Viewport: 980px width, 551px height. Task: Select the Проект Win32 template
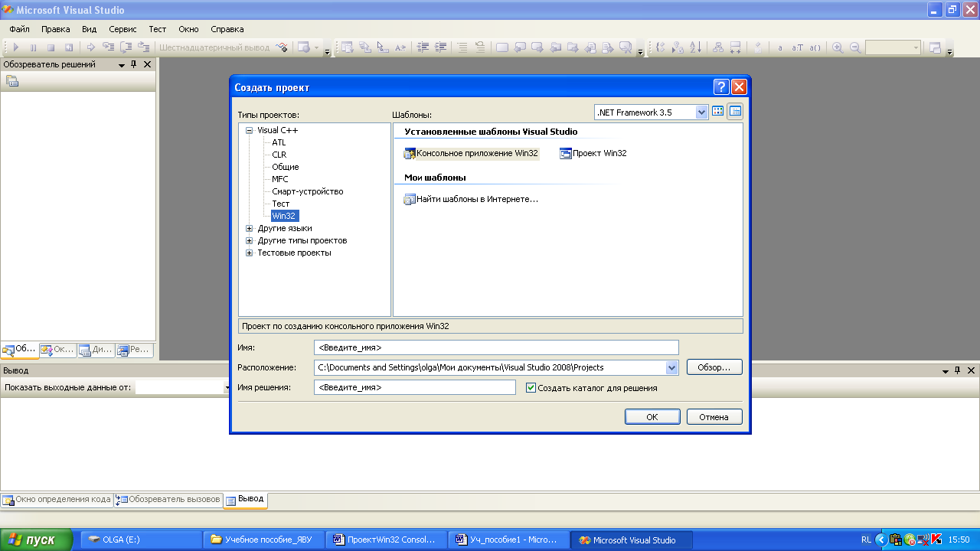tap(593, 153)
